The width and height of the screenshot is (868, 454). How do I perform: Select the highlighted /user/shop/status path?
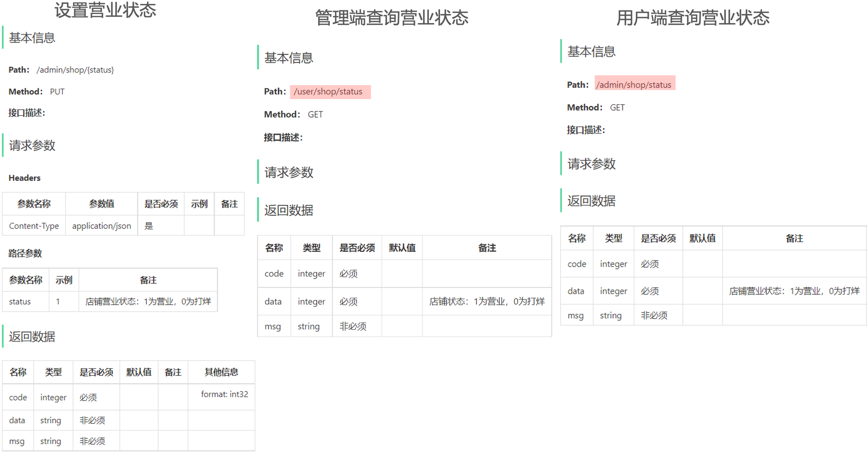[x=330, y=92]
